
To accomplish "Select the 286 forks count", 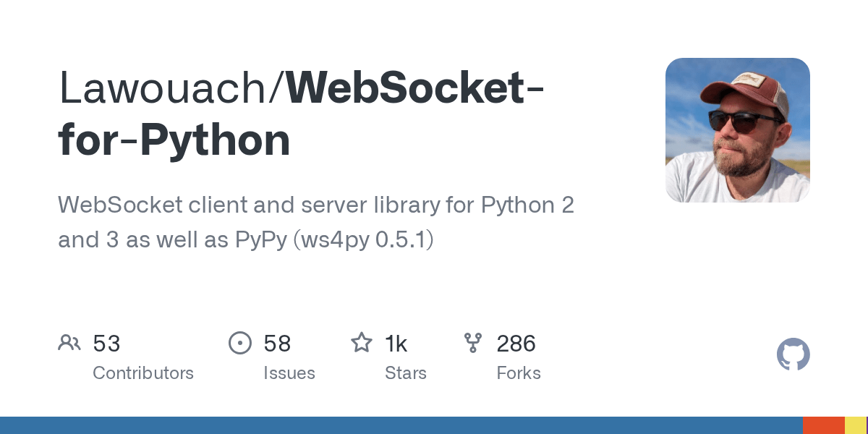I will click(x=516, y=344).
